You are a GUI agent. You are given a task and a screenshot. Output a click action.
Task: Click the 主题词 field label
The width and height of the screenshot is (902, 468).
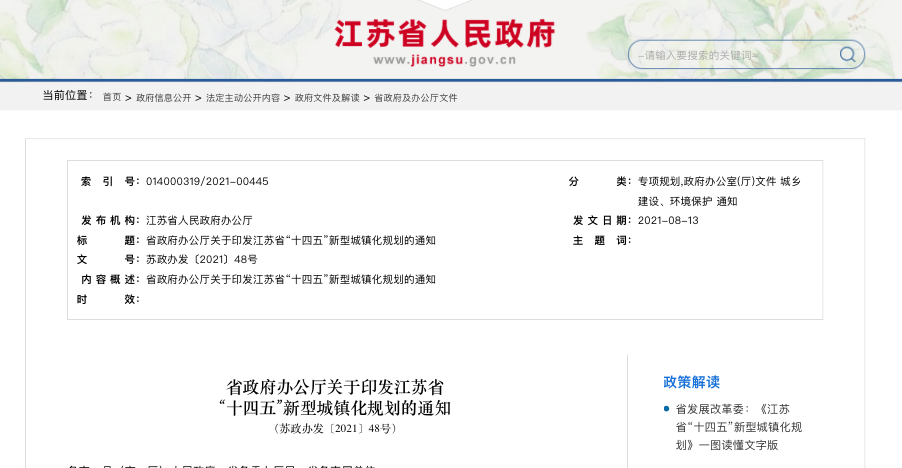click(601, 240)
